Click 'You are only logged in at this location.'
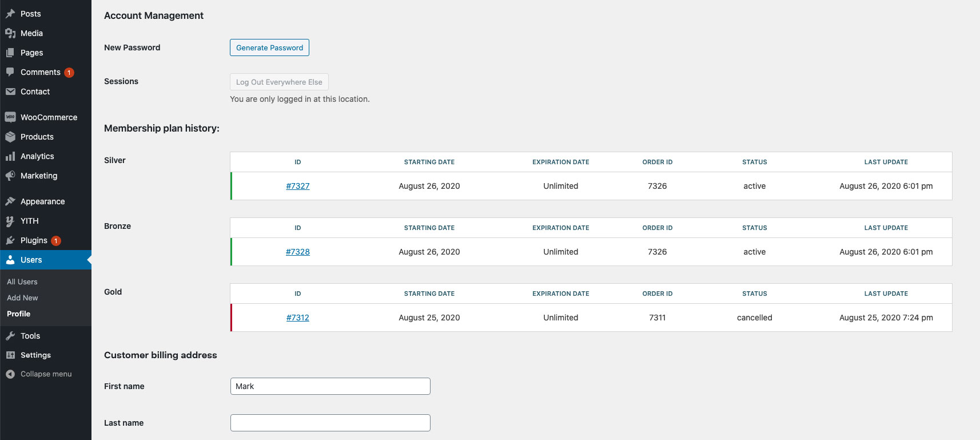 point(300,99)
